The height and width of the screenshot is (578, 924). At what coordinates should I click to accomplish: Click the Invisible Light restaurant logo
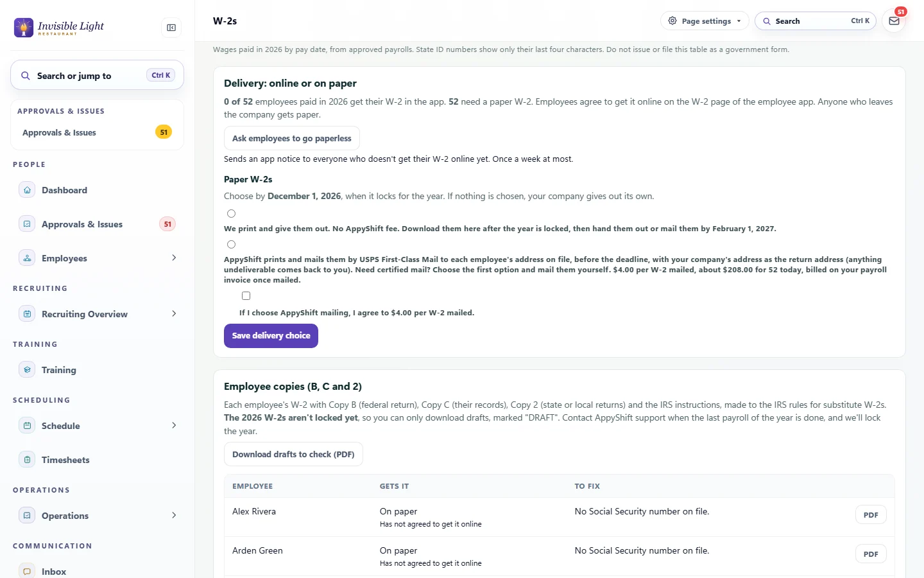[59, 28]
